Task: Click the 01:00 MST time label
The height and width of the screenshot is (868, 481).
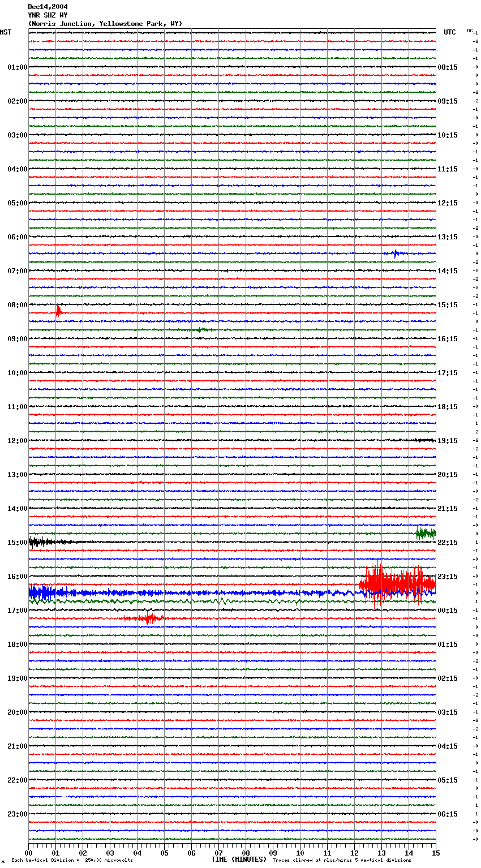Action: coord(18,67)
